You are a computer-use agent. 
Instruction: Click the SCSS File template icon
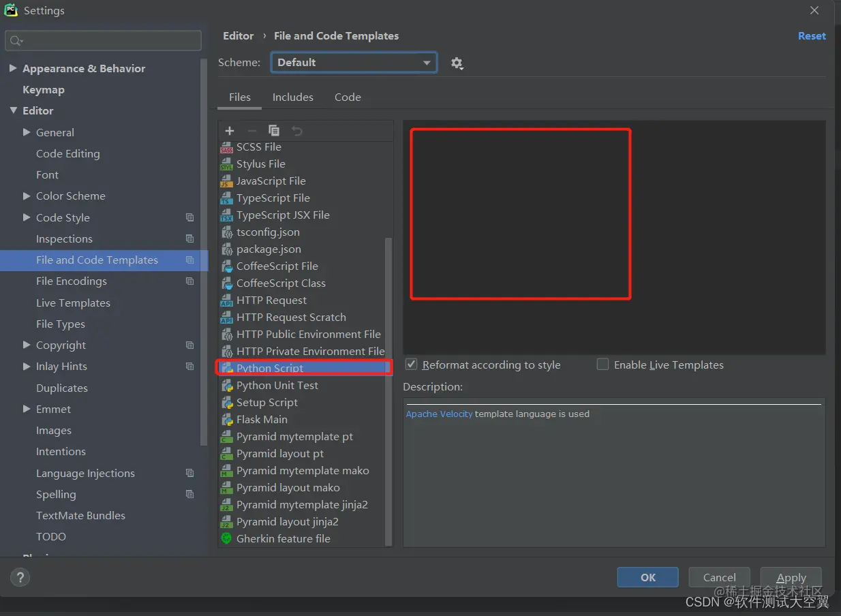226,147
